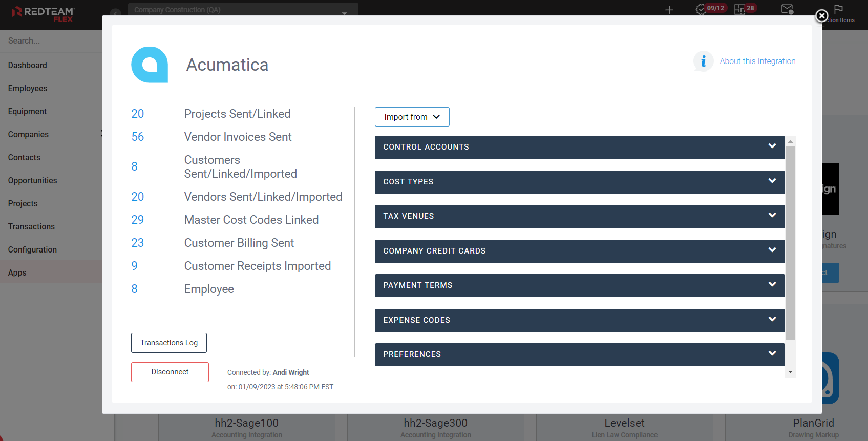Click the 9 Customer Receipts Imported count
The width and height of the screenshot is (868, 441).
134,266
